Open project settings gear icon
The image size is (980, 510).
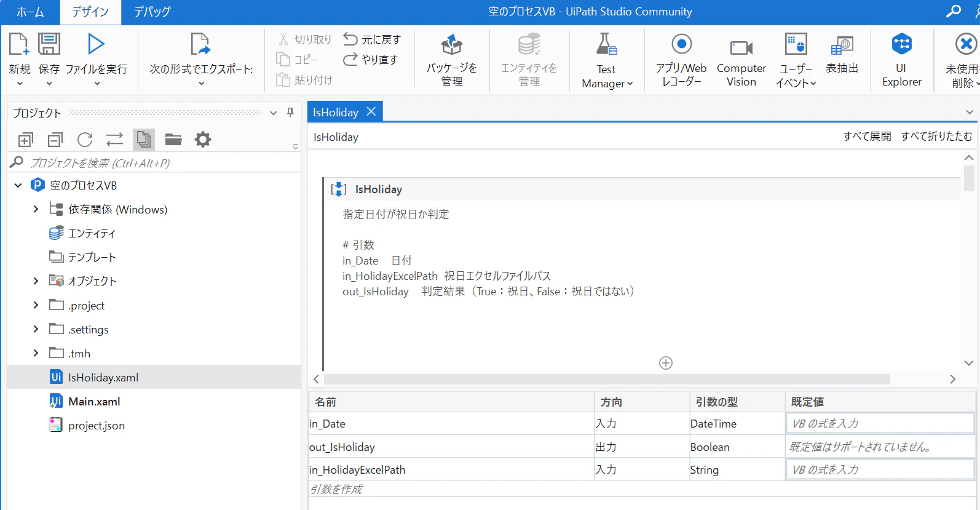pyautogui.click(x=203, y=140)
